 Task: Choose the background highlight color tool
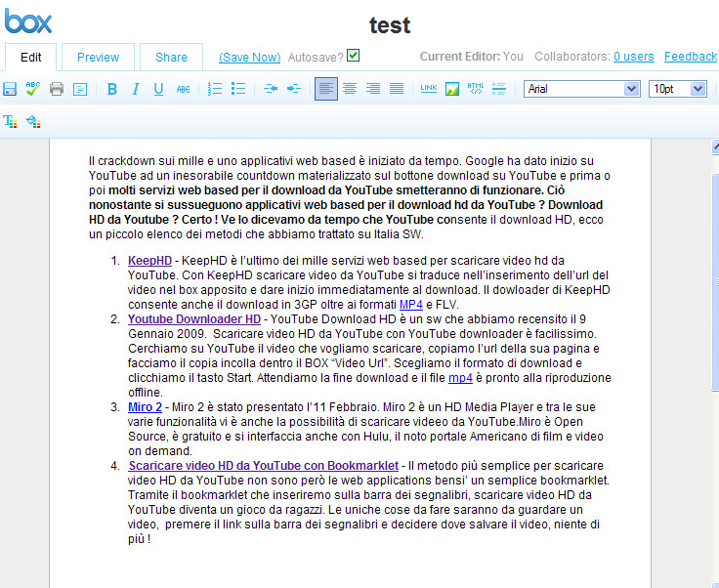(x=33, y=122)
